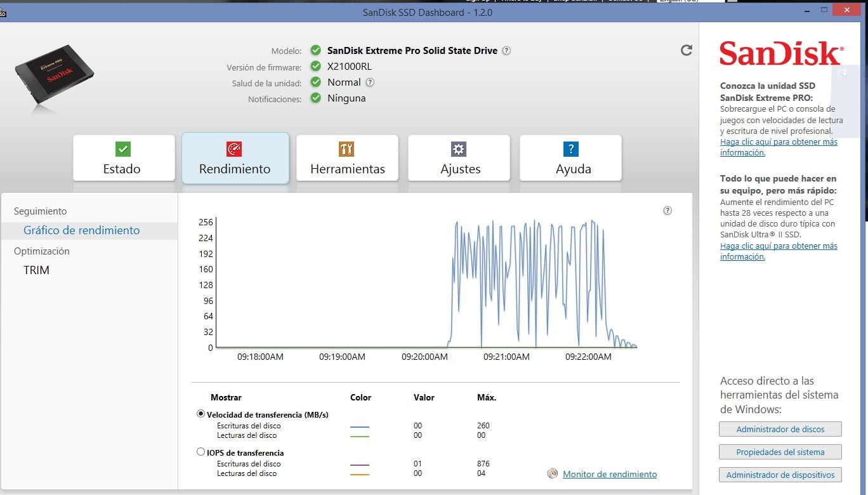The image size is (868, 495).
Task: Click the 256 axis label on chart
Action: pos(206,222)
